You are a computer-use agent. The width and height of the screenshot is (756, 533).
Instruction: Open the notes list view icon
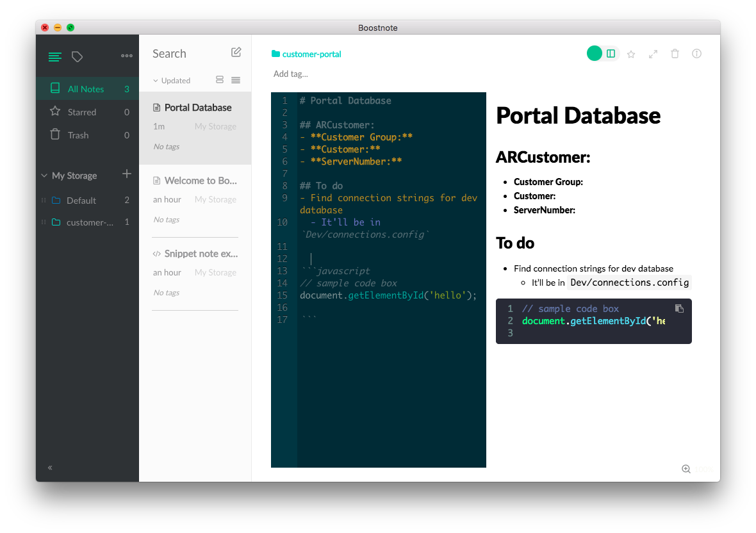[x=55, y=57]
